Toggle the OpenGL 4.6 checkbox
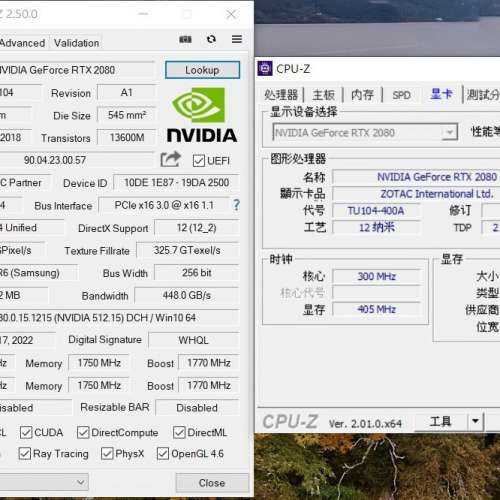Viewport: 500px width, 500px height. (163, 453)
